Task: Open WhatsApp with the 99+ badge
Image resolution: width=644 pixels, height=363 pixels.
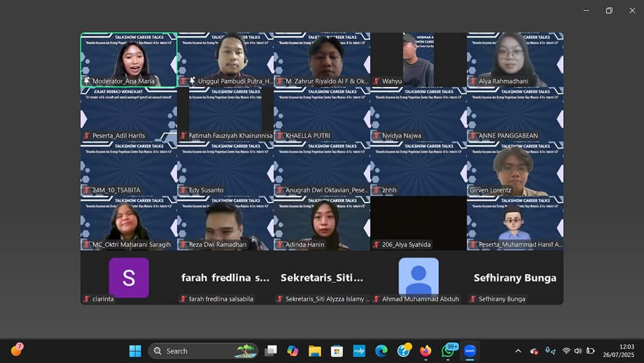Action: (x=448, y=351)
